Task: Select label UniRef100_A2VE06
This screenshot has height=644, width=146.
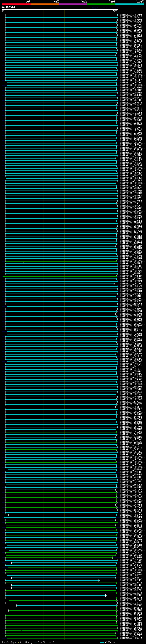Action: 131,87
